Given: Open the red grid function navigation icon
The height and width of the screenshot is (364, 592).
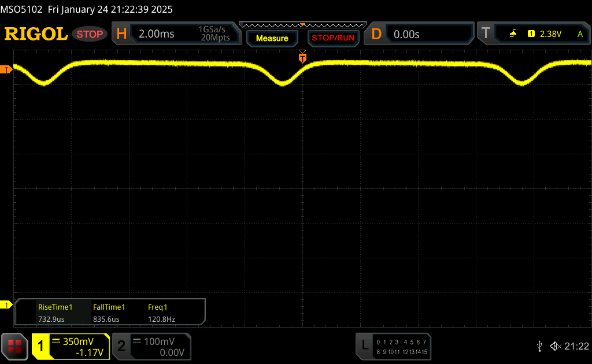Looking at the screenshot, I should (x=14, y=346).
